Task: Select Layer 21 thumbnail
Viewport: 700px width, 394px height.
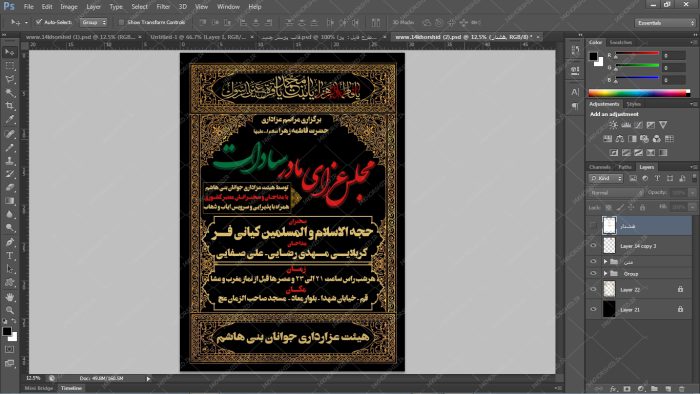Action: (x=609, y=309)
